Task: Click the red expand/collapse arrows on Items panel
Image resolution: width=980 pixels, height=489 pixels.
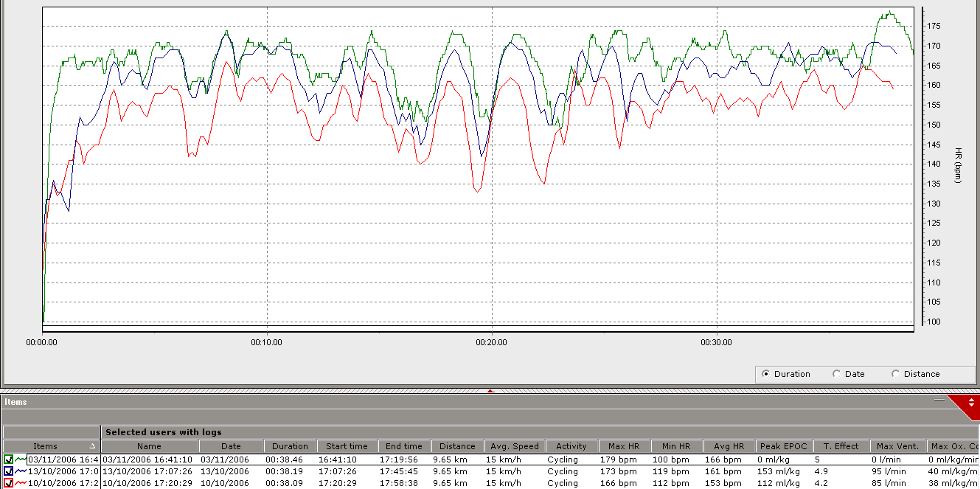Action: click(972, 403)
